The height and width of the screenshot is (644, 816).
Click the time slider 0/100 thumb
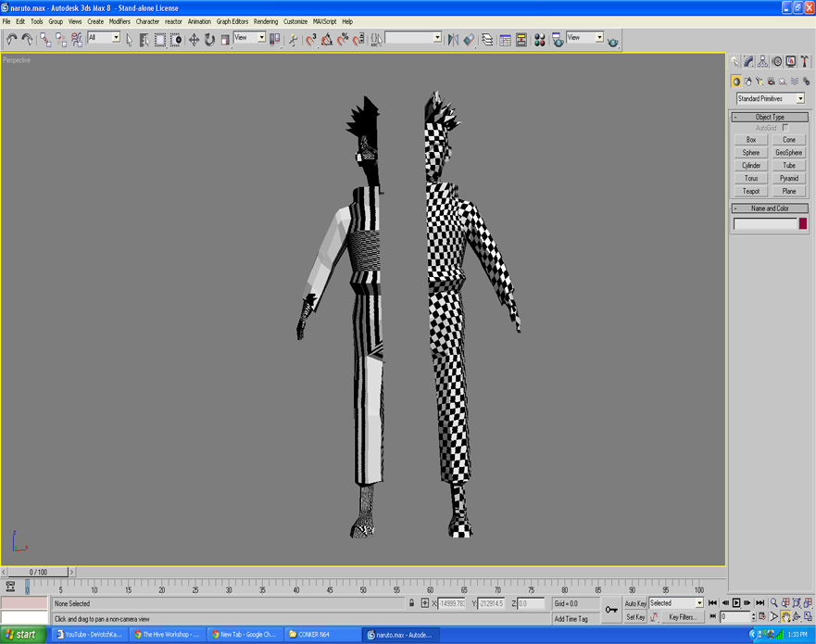[38, 572]
